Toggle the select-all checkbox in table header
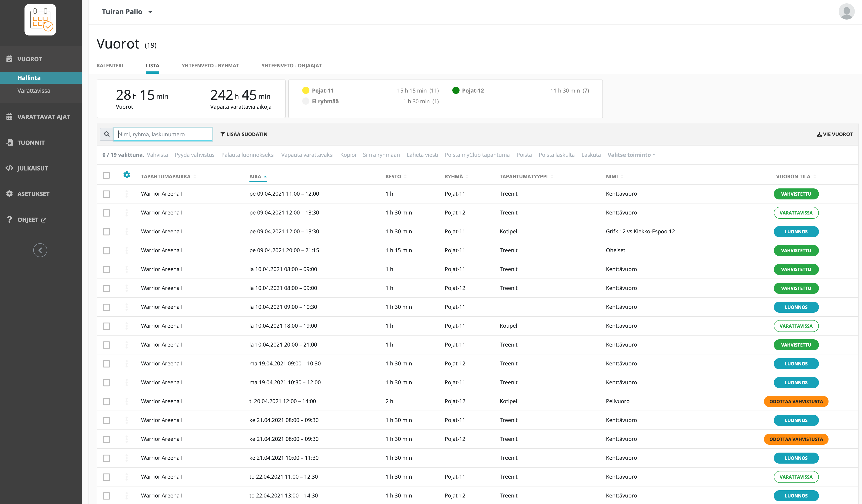Viewport: 862px width, 504px height. 106,175
